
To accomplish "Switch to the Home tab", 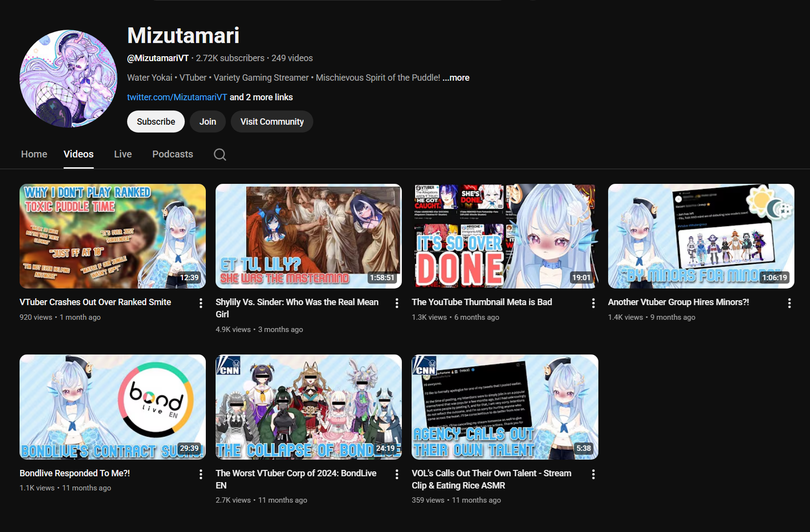I will [34, 154].
